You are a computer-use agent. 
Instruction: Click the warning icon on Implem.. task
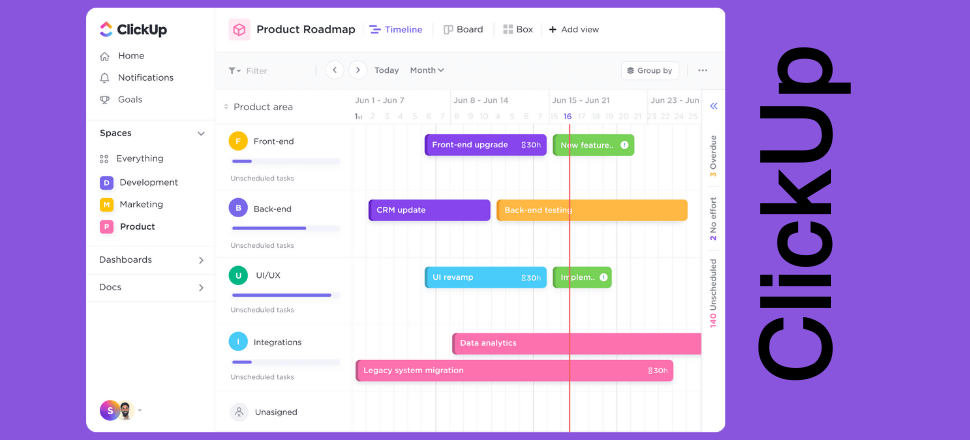click(x=603, y=277)
